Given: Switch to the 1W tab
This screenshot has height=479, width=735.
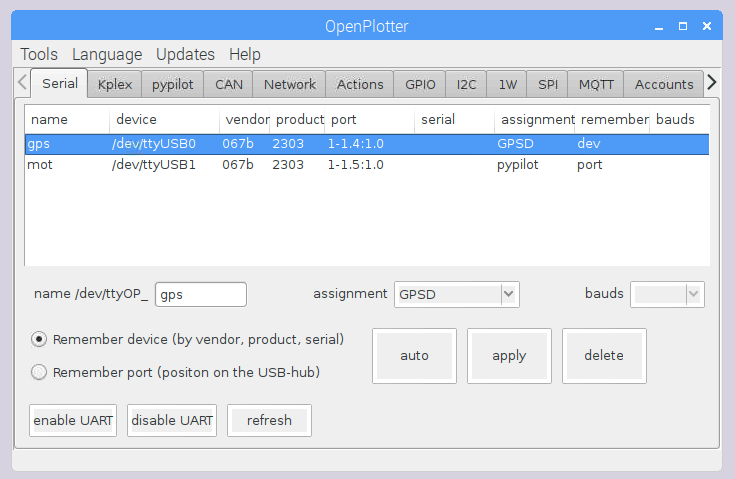Looking at the screenshot, I should [x=507, y=84].
